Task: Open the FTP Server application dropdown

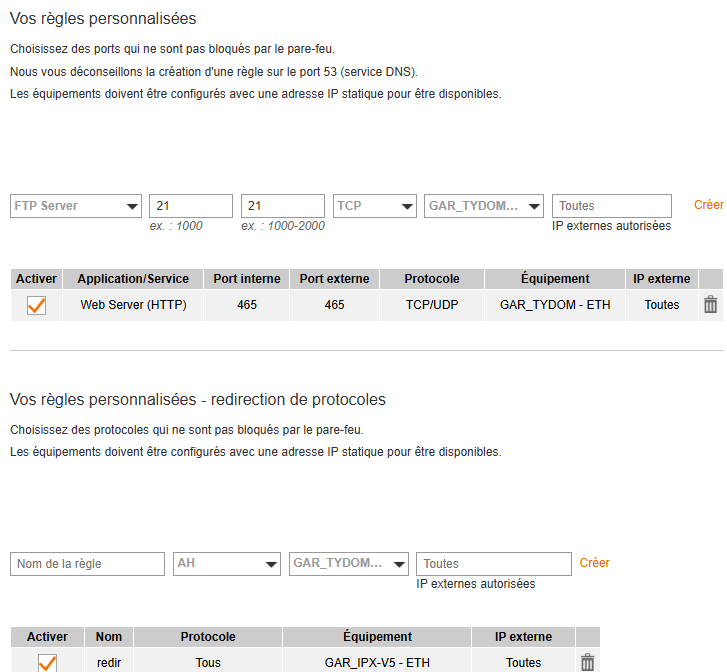Action: pos(76,206)
